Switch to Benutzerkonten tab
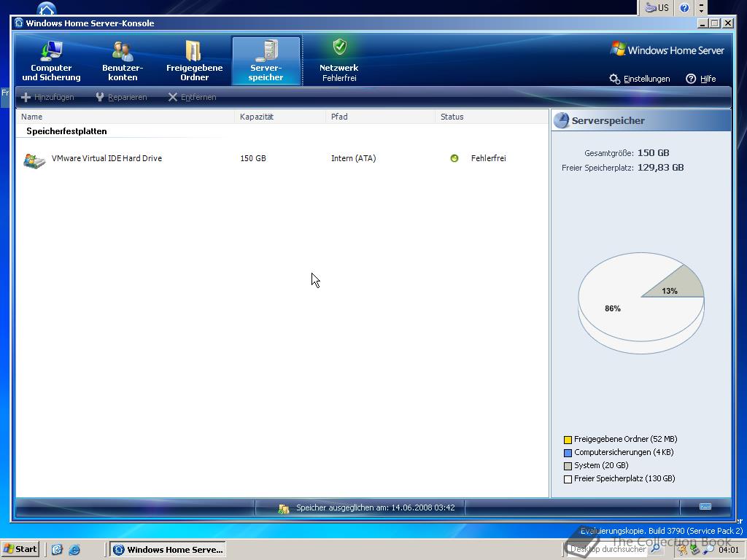This screenshot has height=560, width=747. pyautogui.click(x=123, y=61)
